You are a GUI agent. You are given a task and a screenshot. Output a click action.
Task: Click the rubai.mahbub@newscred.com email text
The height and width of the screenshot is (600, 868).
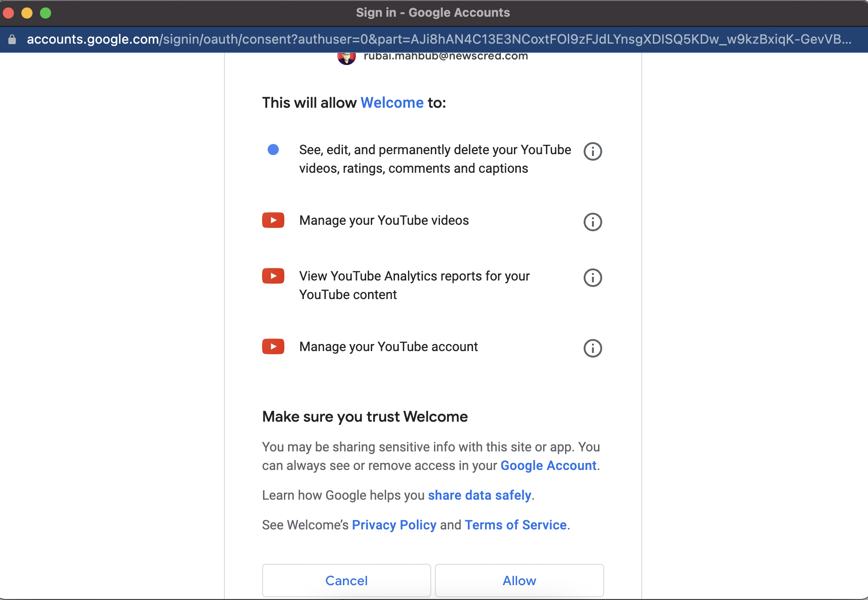pyautogui.click(x=446, y=57)
